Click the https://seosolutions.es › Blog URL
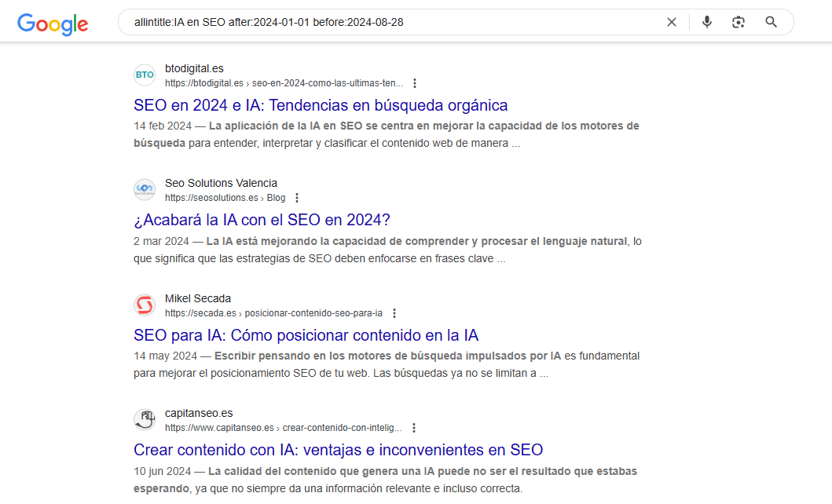The image size is (832, 504). click(225, 198)
